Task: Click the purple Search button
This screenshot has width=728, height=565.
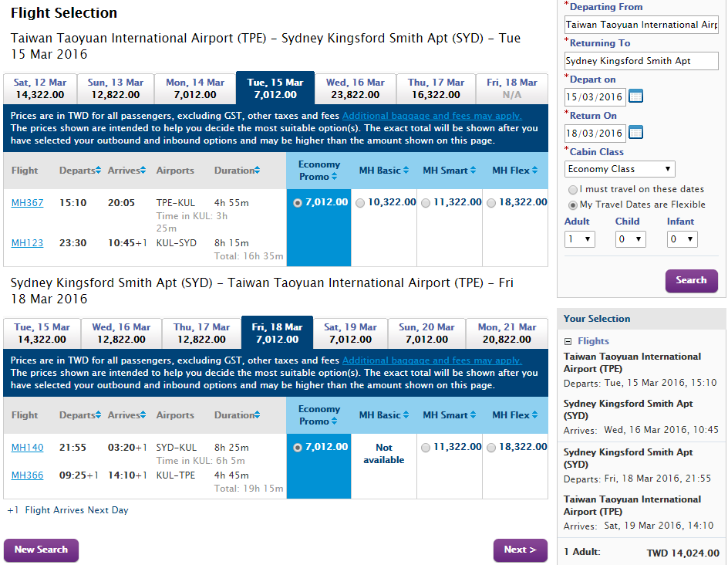Action: (x=691, y=281)
